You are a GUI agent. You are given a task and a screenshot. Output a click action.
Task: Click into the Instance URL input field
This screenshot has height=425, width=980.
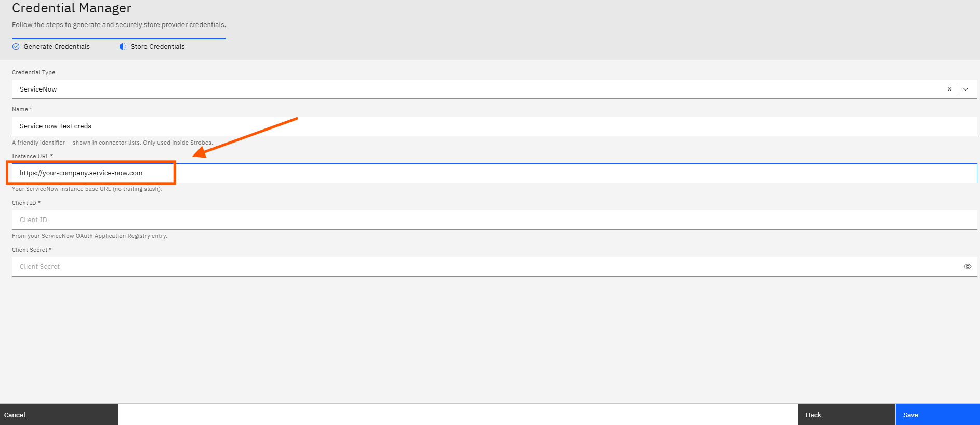[x=494, y=173]
